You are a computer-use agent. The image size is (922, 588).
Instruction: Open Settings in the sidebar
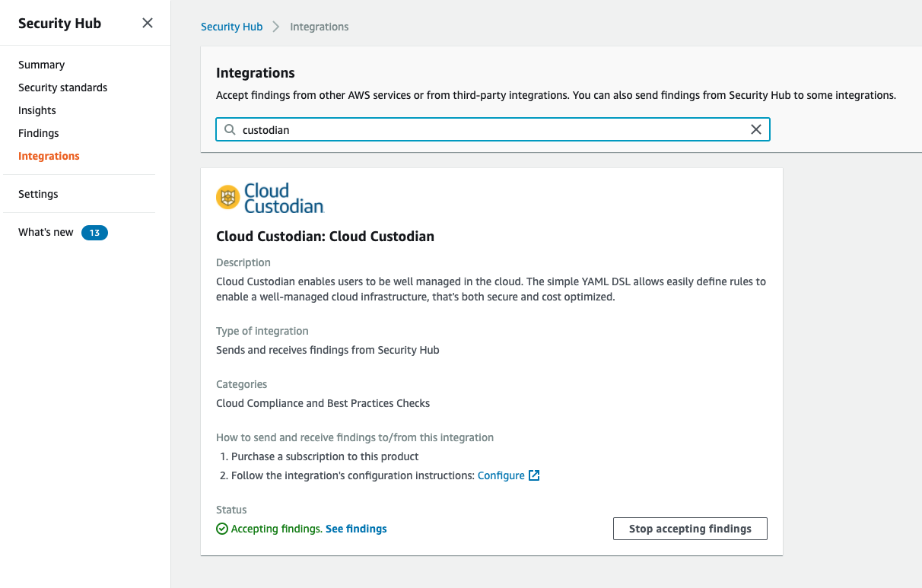[x=38, y=194]
